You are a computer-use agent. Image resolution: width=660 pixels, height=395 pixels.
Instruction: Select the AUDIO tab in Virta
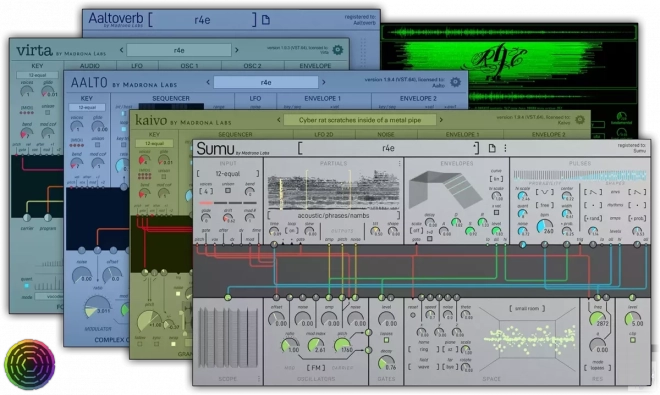pos(90,66)
